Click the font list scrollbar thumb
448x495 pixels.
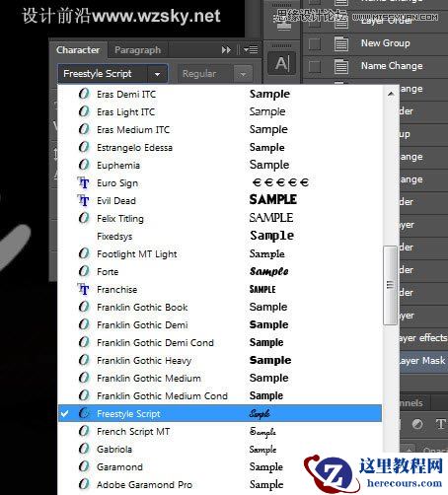tap(391, 285)
